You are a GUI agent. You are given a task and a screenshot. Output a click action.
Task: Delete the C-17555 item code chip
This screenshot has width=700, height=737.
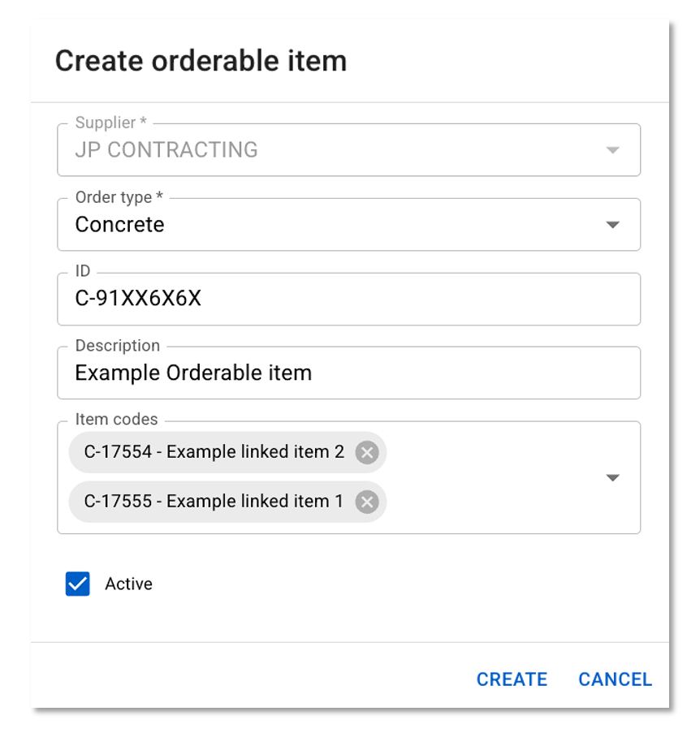pyautogui.click(x=367, y=502)
